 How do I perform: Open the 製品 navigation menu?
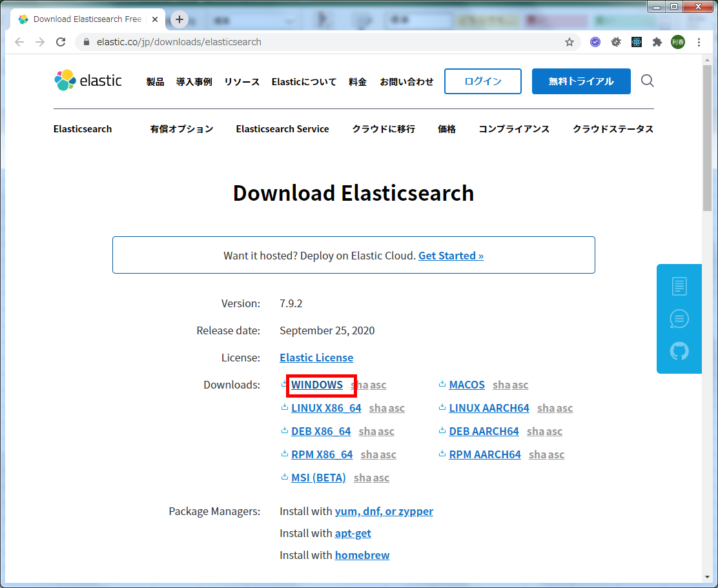tap(155, 82)
